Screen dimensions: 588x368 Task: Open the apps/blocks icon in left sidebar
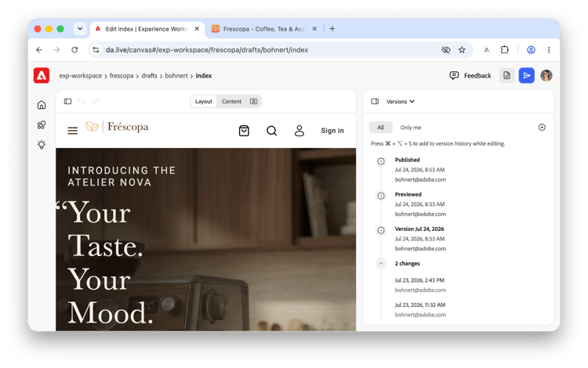(x=42, y=124)
